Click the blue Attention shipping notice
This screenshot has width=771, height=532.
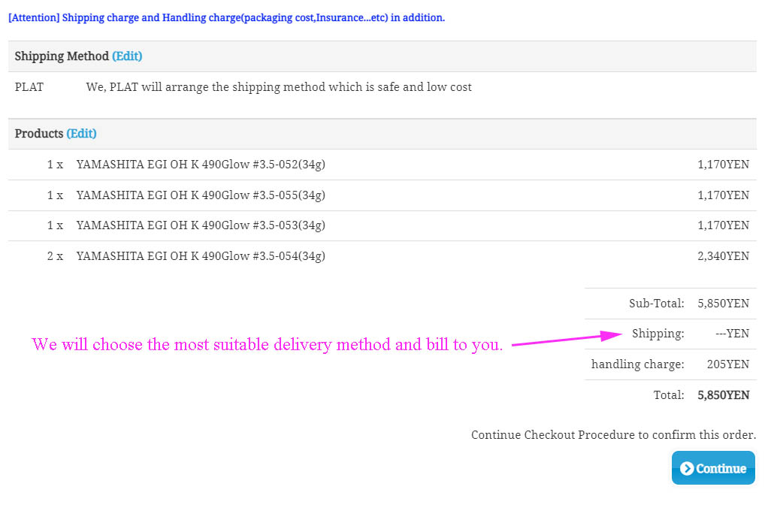pyautogui.click(x=226, y=17)
